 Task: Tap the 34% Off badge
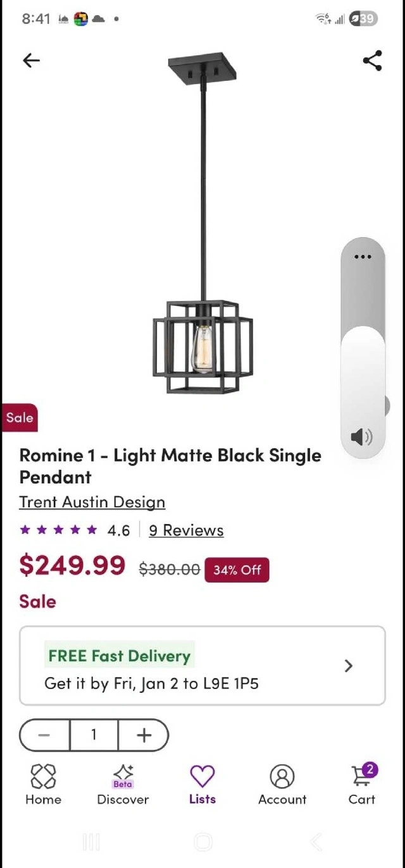(237, 570)
